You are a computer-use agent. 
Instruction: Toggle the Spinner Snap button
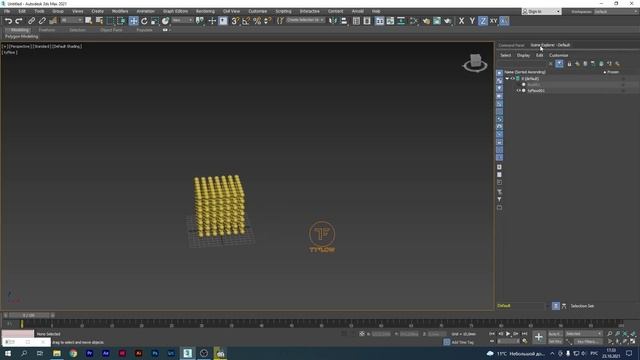(268, 21)
